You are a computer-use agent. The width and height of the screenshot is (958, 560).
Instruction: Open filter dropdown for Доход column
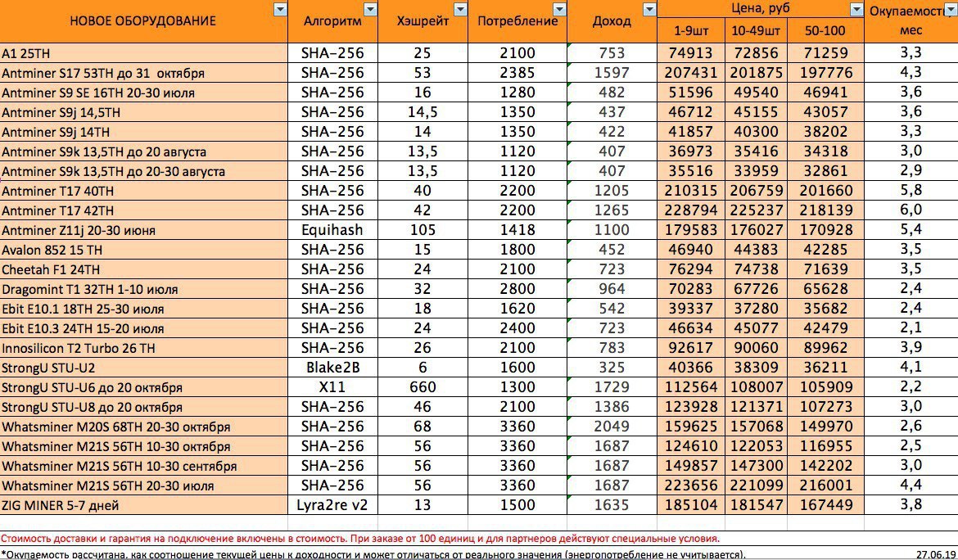pyautogui.click(x=648, y=9)
